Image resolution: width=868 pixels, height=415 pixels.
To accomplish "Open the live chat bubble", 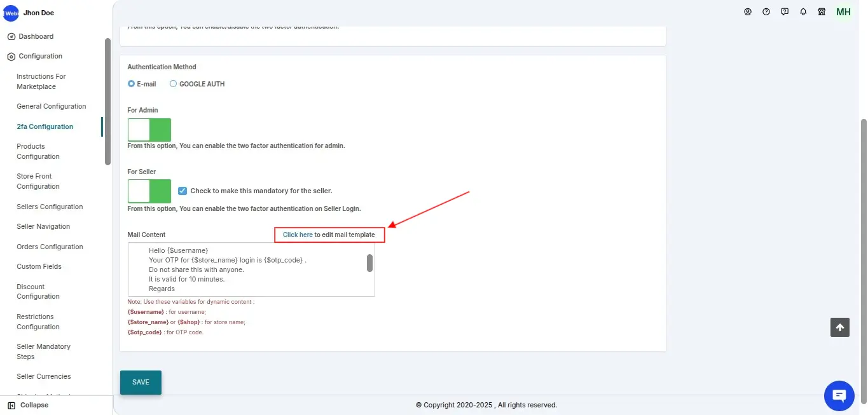I will pyautogui.click(x=839, y=396).
